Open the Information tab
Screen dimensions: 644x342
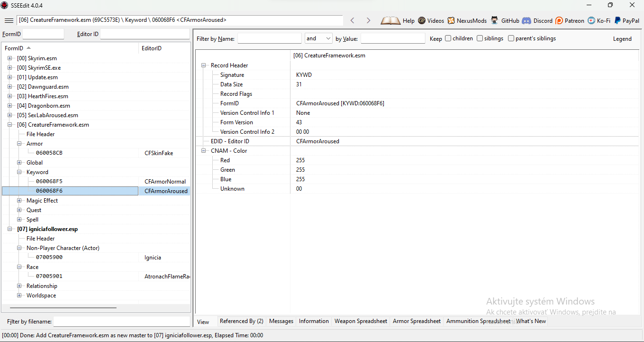[314, 321]
